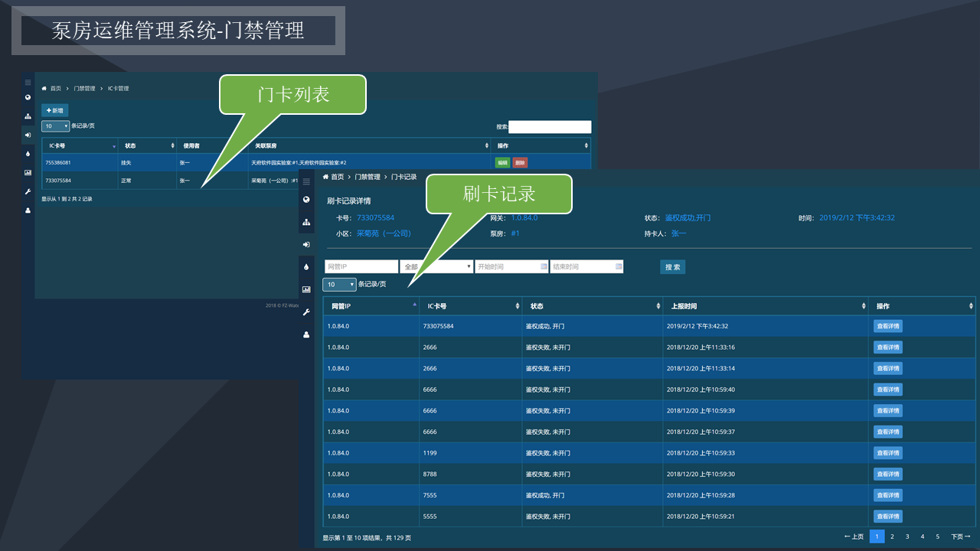Click sitemap icon in IC卡管理 sidebar
Viewport: 980px width, 551px height.
[28, 116]
